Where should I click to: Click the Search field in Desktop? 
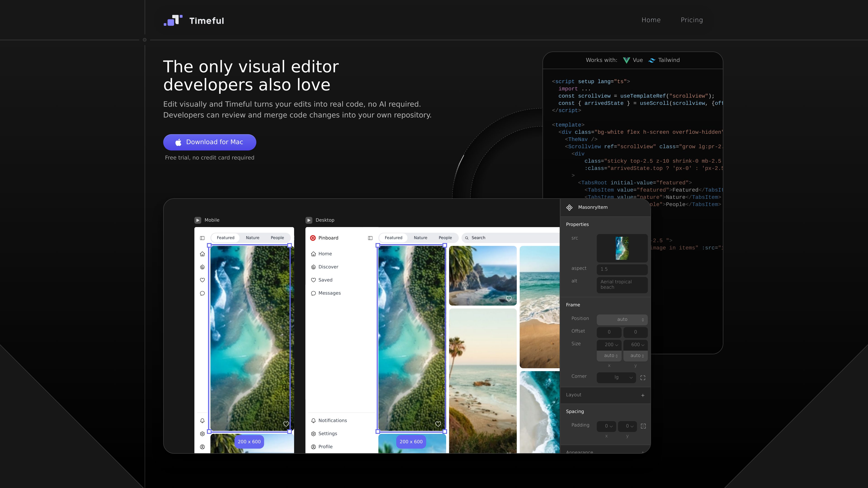(x=510, y=238)
